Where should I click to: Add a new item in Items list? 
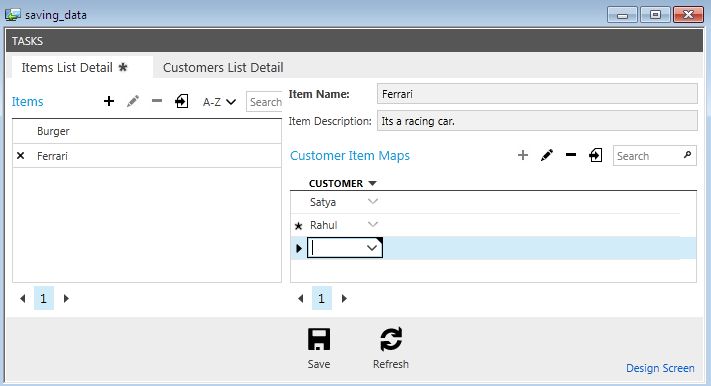pyautogui.click(x=109, y=101)
